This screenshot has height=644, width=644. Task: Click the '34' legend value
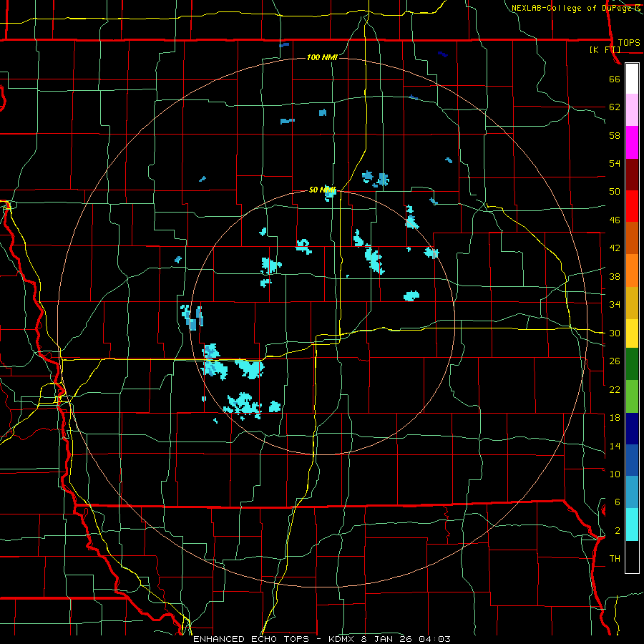615,305
